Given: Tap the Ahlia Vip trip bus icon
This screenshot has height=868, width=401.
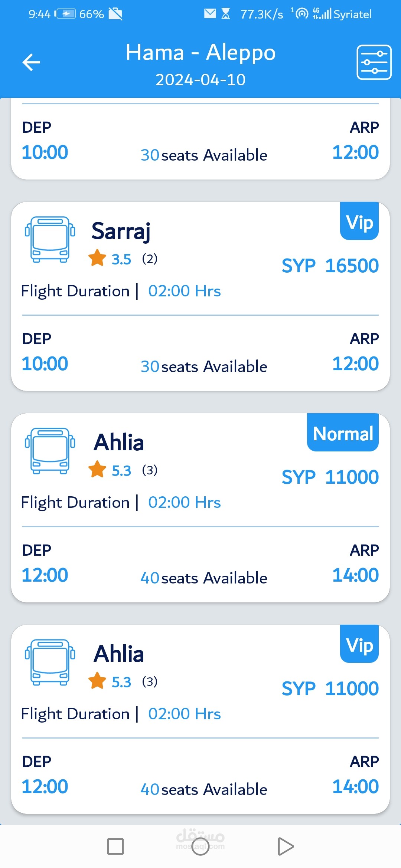Looking at the screenshot, I should pyautogui.click(x=50, y=662).
